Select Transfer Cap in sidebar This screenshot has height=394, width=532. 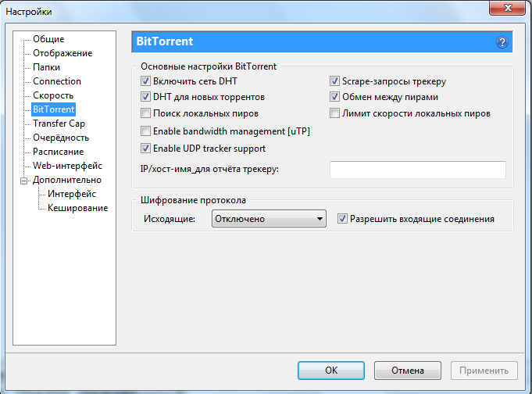tap(59, 124)
